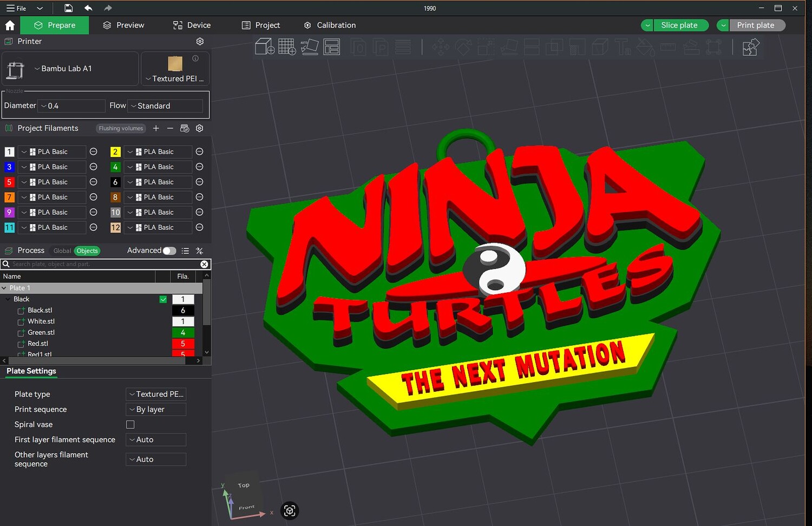Select the White.stl part in the object list

click(x=41, y=321)
